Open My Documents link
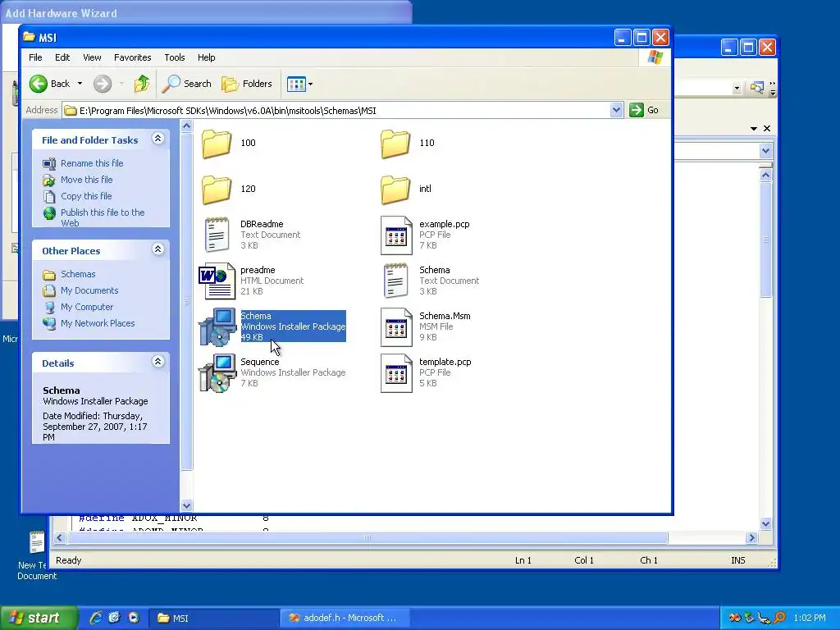This screenshot has height=630, width=840. 89,290
